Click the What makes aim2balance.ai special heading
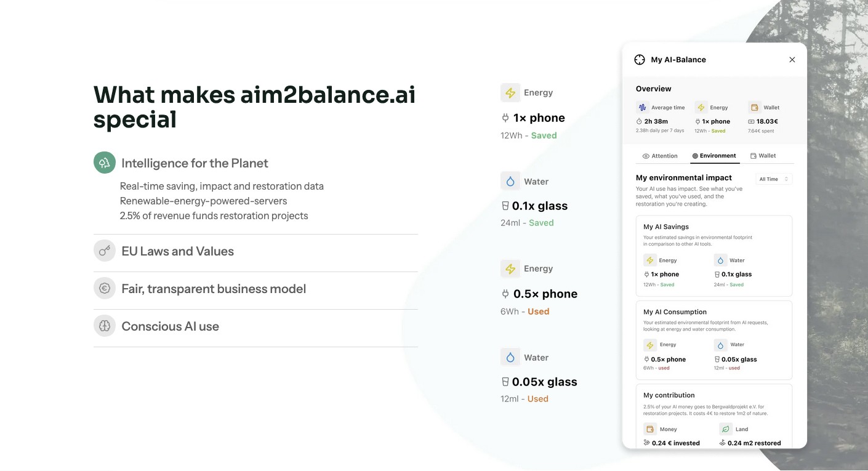This screenshot has height=471, width=868. click(254, 107)
